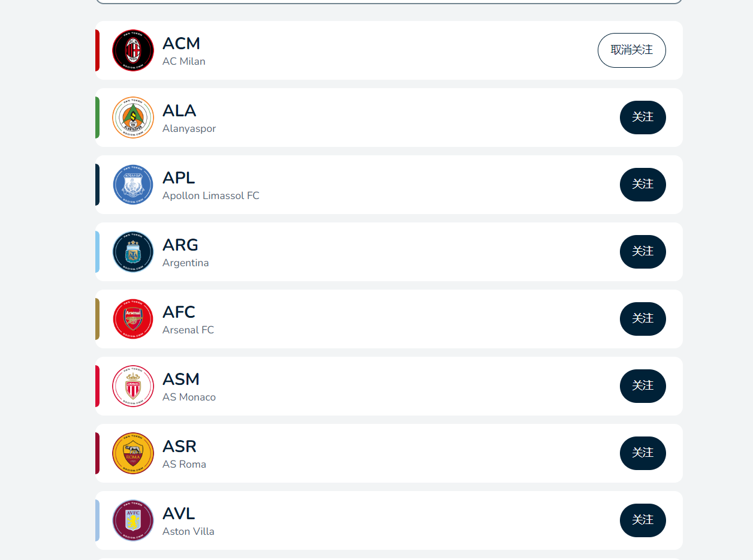Unfollow AC Milan with 取消关注 button
753x560 pixels.
click(631, 50)
